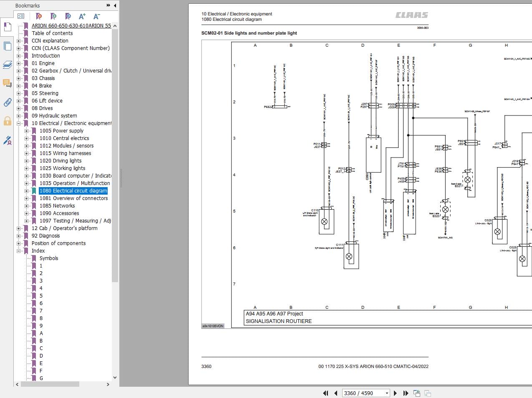This screenshot has height=398, width=532.
Task: Select the 12 Cab / Operator's platform bookmark
Action: (65, 228)
